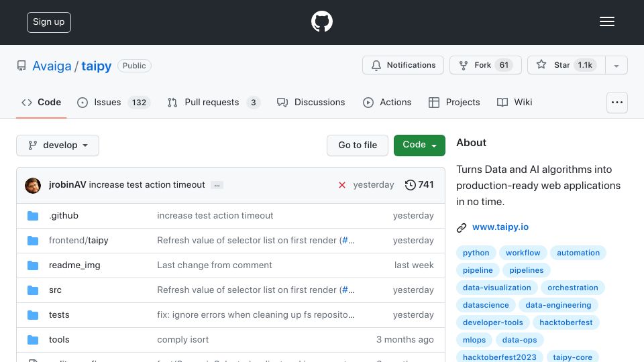
Task: Switch to the Issues tab
Action: (114, 102)
